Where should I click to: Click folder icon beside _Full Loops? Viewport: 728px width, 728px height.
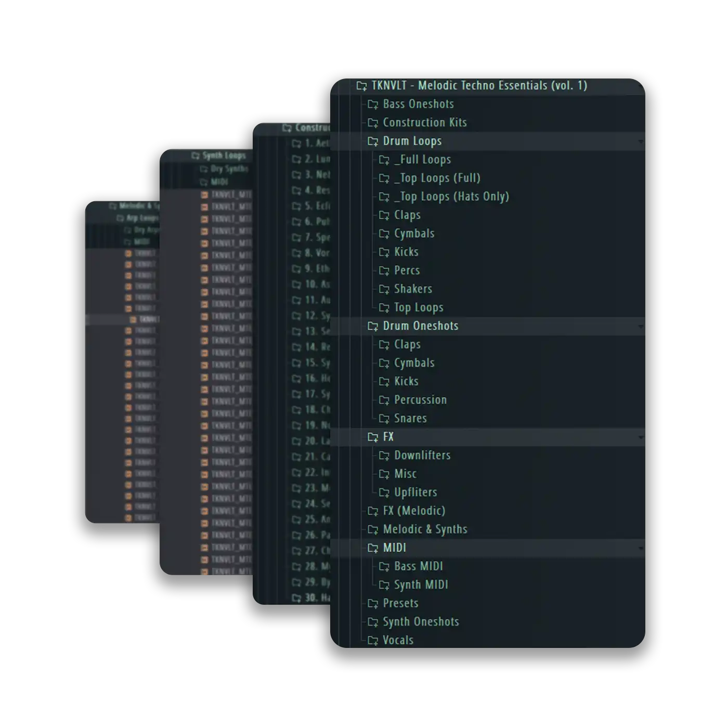(384, 160)
